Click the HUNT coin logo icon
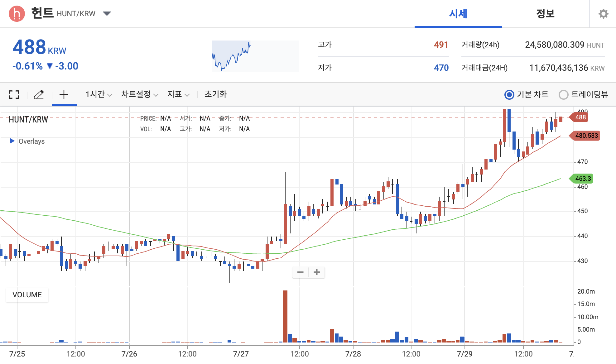This screenshot has height=364, width=616. 17,14
